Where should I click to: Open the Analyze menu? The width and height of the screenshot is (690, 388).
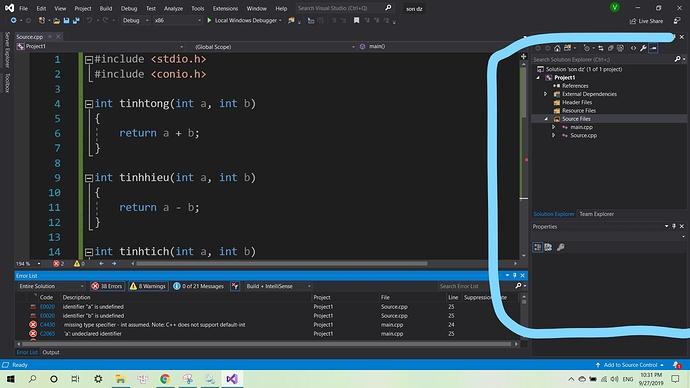(x=173, y=8)
